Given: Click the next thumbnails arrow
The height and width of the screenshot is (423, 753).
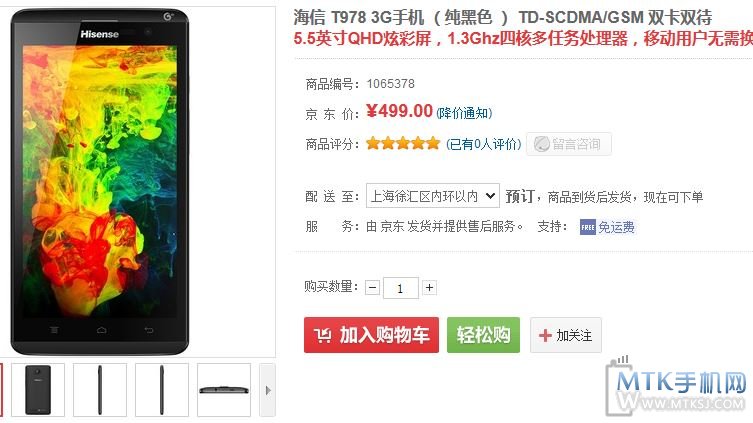Looking at the screenshot, I should tap(267, 390).
